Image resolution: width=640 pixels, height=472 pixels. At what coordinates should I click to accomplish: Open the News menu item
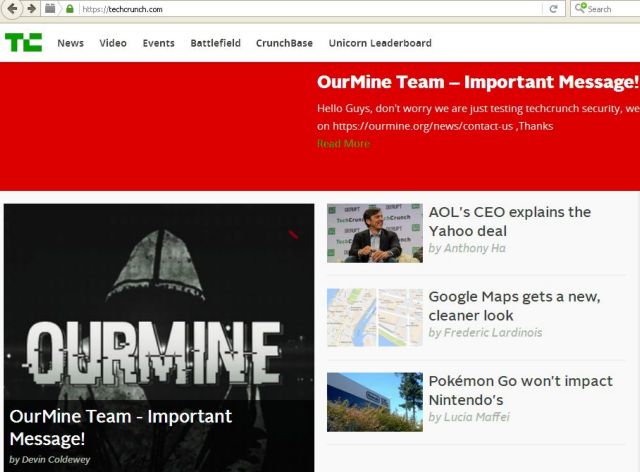71,43
